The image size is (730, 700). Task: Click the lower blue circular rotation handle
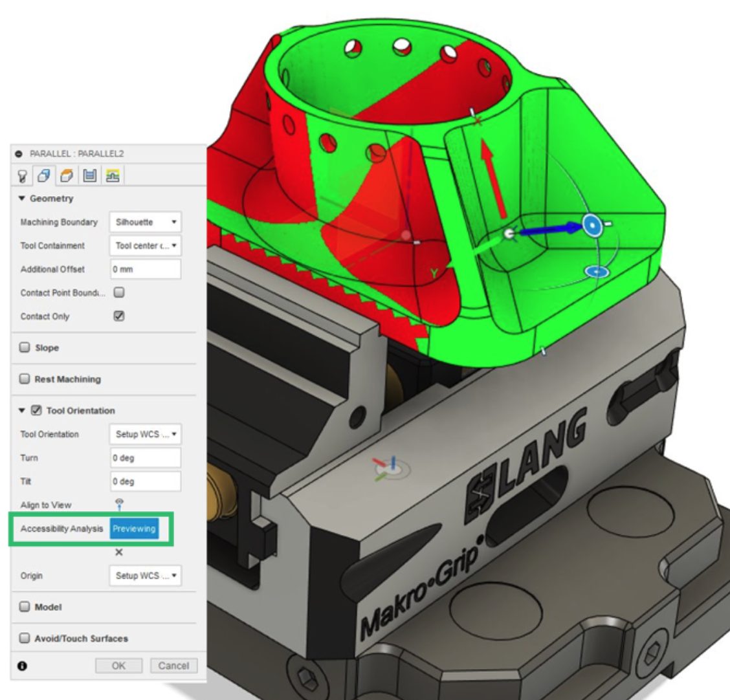click(597, 272)
